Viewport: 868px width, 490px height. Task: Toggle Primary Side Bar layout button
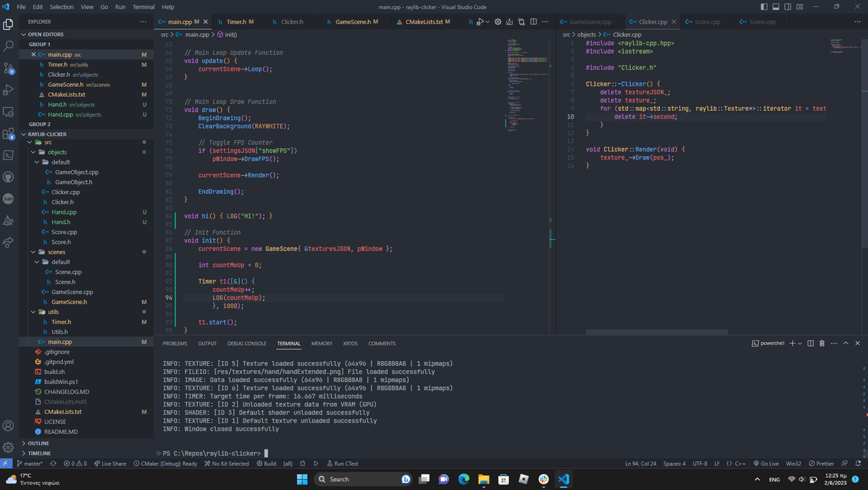pyautogui.click(x=764, y=7)
